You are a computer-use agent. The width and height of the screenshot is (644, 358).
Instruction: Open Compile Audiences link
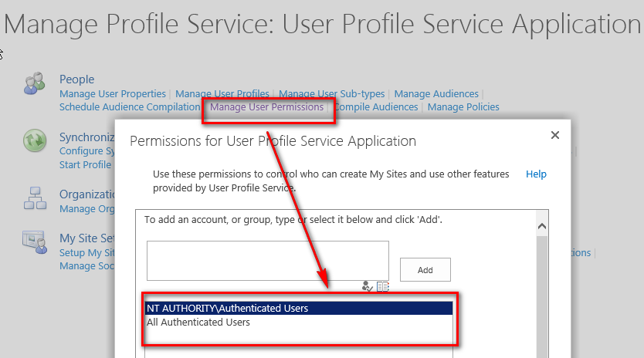tap(376, 106)
